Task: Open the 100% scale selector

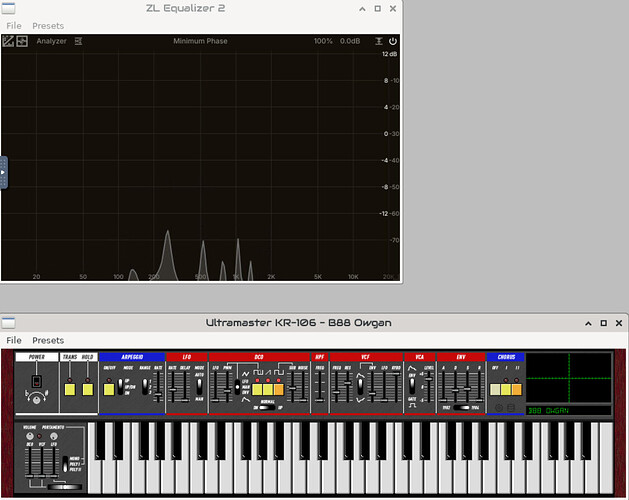Action: (323, 42)
